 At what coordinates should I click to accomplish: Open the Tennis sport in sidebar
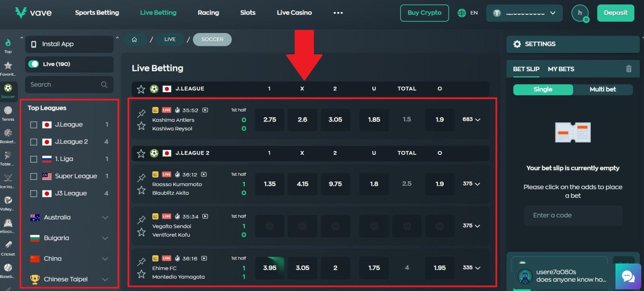[x=8, y=112]
